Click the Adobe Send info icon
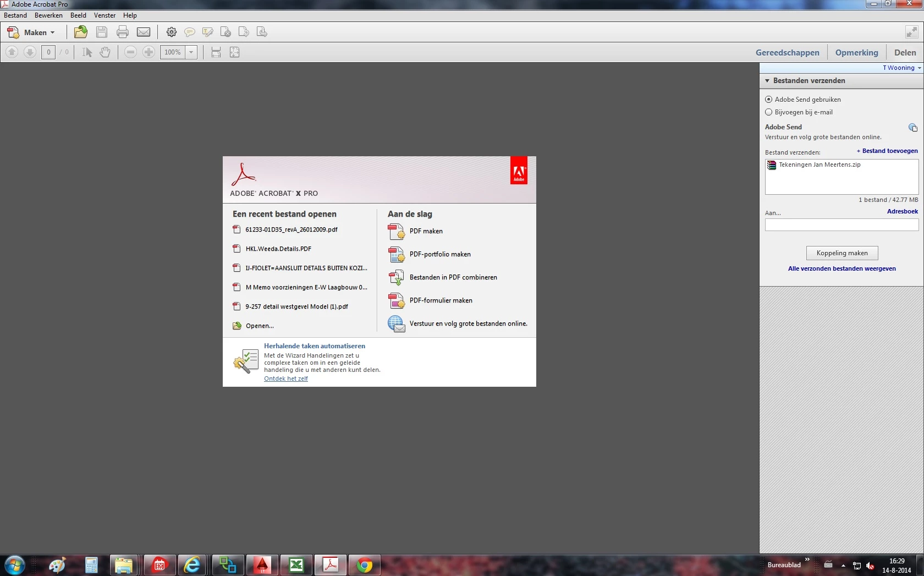Image resolution: width=924 pixels, height=576 pixels. coord(912,128)
